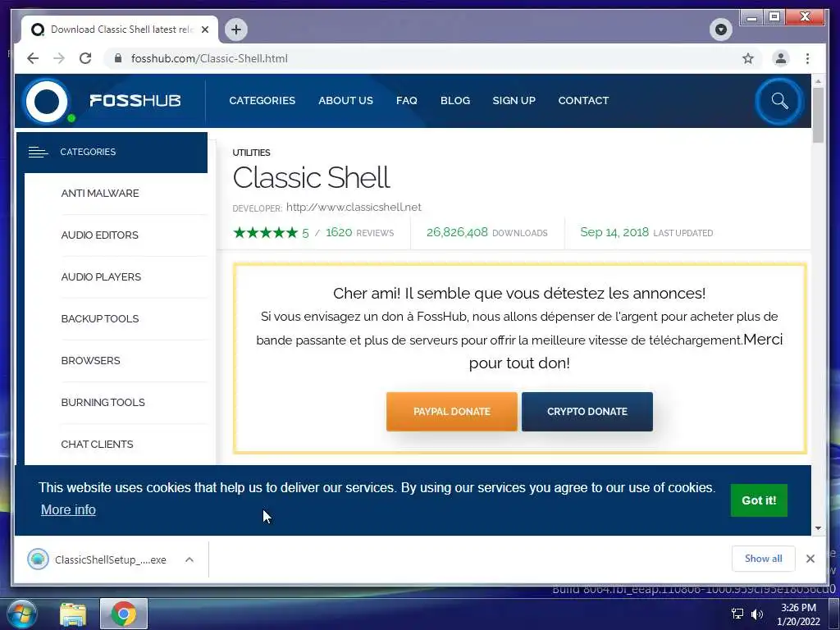Open the CATEGORIES top navigation menu

click(x=262, y=100)
